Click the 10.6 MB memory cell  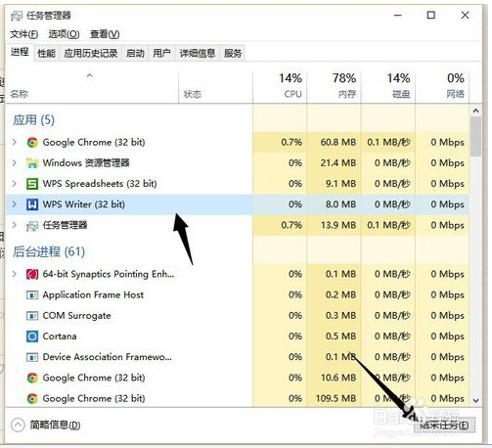point(334,378)
